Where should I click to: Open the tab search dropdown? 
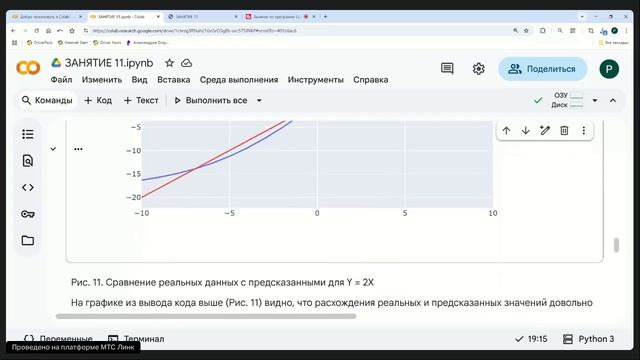[x=582, y=17]
